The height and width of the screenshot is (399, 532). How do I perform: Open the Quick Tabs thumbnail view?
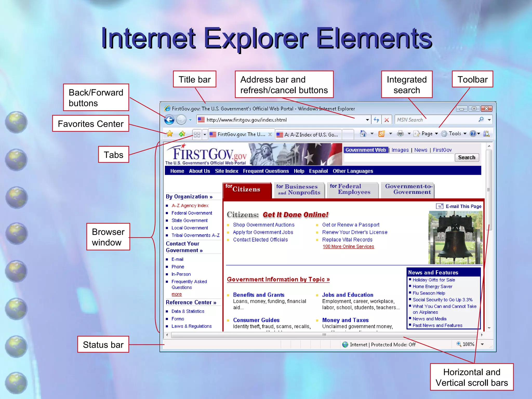(197, 134)
